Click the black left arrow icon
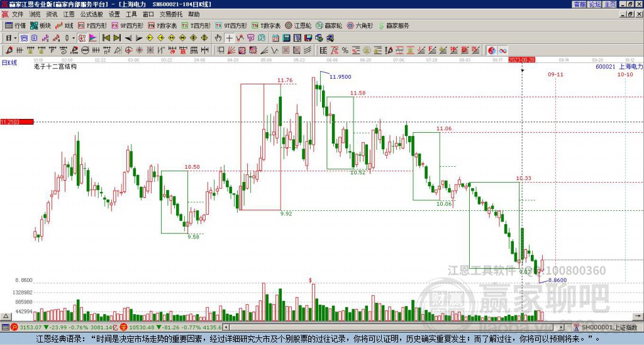The height and width of the screenshot is (345, 644). (x=128, y=38)
